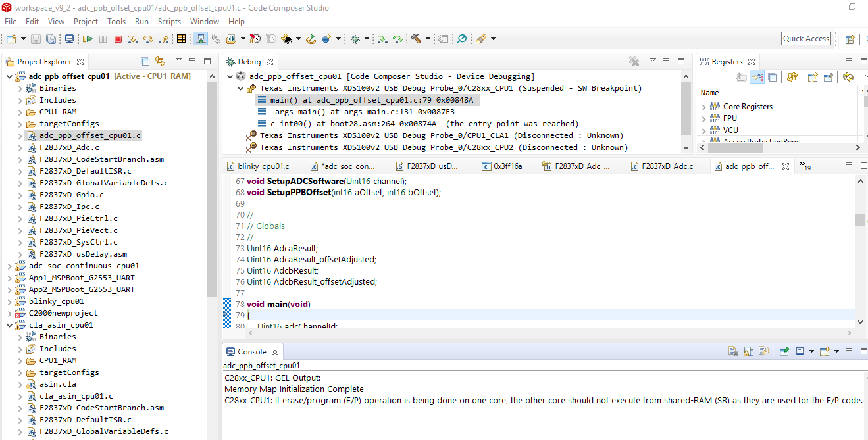Click the grid-table toolbar icon
Screen dimensions: 868x440
point(181,39)
